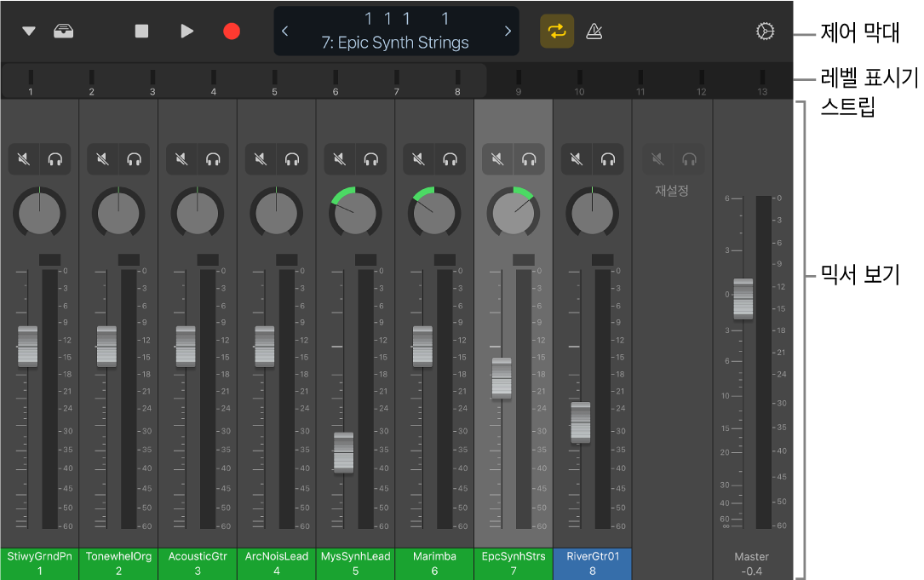Click level meter strip number 13
Viewport: 924px width, 580px height.
tap(762, 83)
